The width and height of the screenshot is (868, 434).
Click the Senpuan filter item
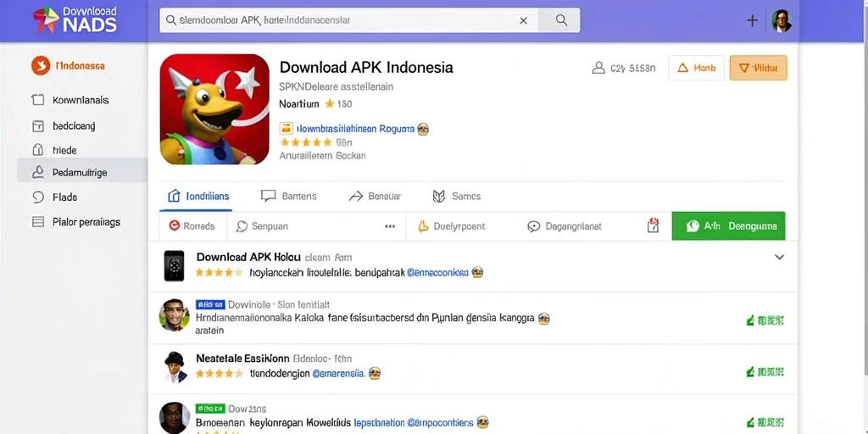pos(262,225)
